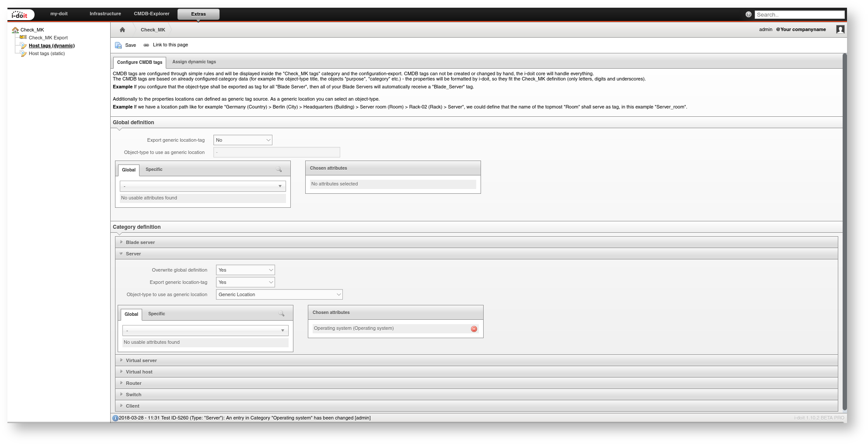The height and width of the screenshot is (444, 868).
Task: Click the admin username text
Action: tap(766, 29)
